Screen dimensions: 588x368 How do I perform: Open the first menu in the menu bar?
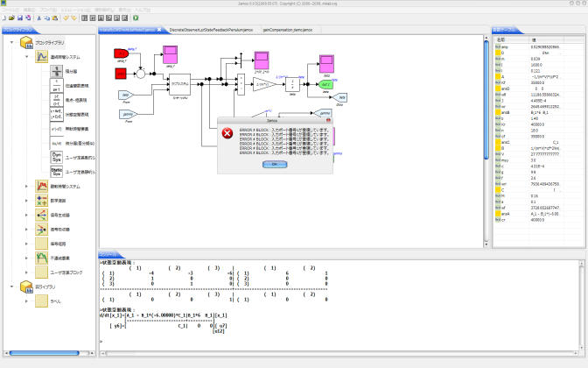pos(10,10)
